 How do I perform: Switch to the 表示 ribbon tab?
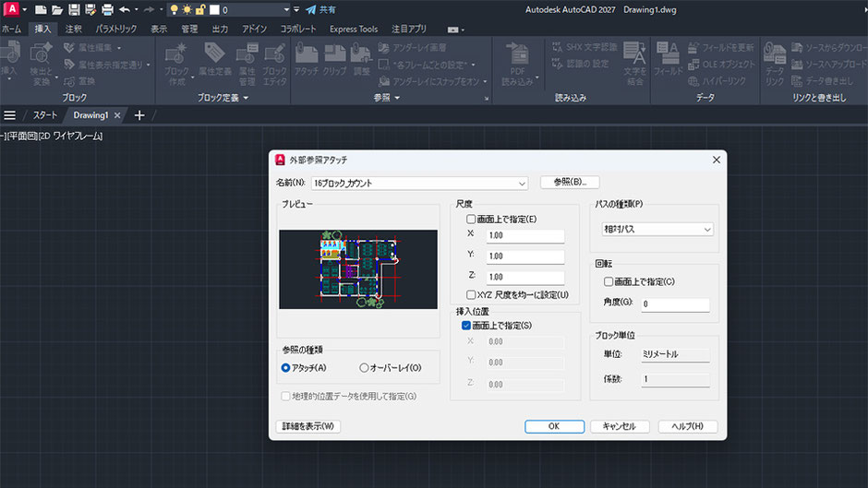pyautogui.click(x=159, y=29)
